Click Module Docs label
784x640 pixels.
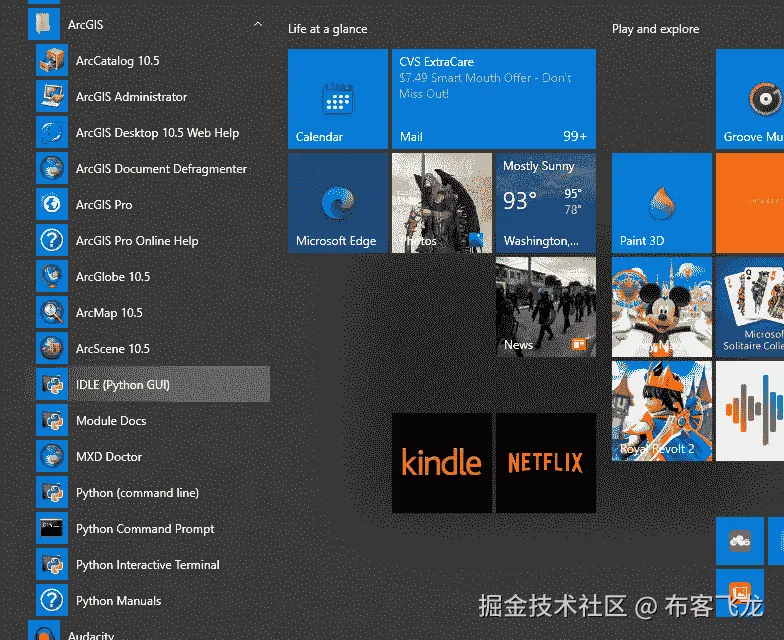click(111, 421)
